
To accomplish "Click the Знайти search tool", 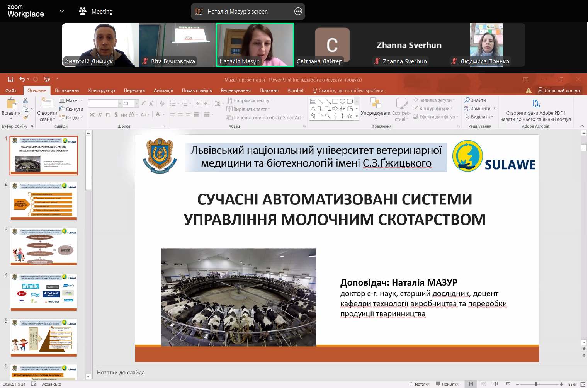I will pyautogui.click(x=475, y=100).
